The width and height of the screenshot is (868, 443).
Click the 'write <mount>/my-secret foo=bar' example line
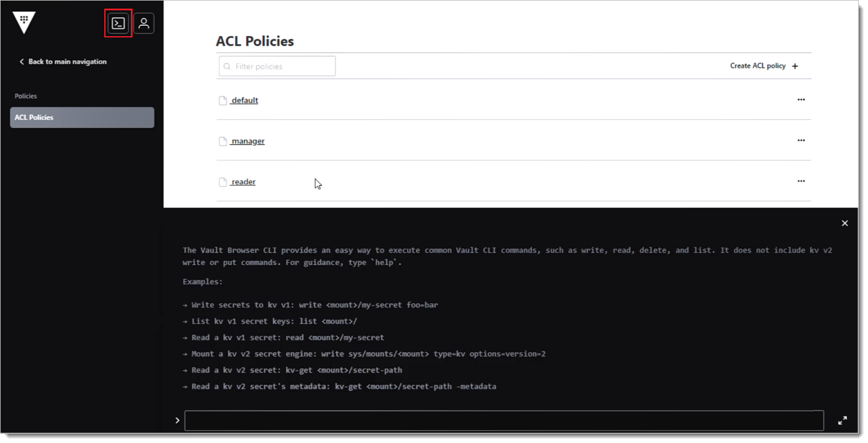point(310,305)
